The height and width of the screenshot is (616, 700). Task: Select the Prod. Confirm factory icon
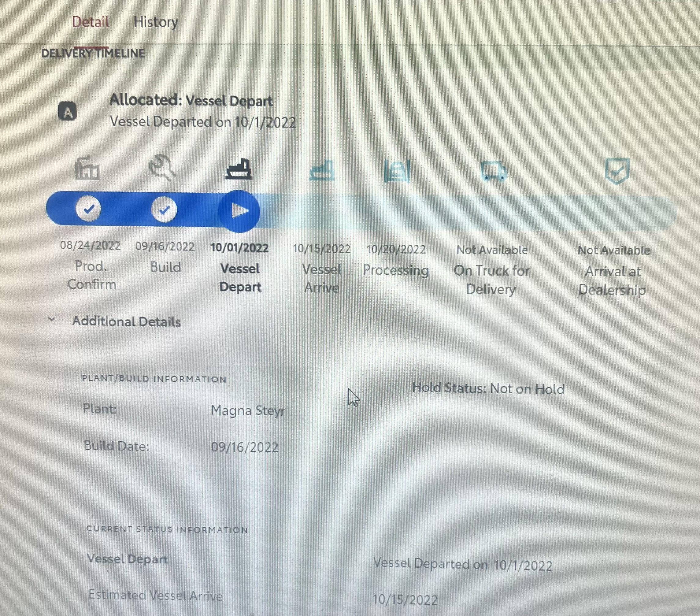[87, 168]
